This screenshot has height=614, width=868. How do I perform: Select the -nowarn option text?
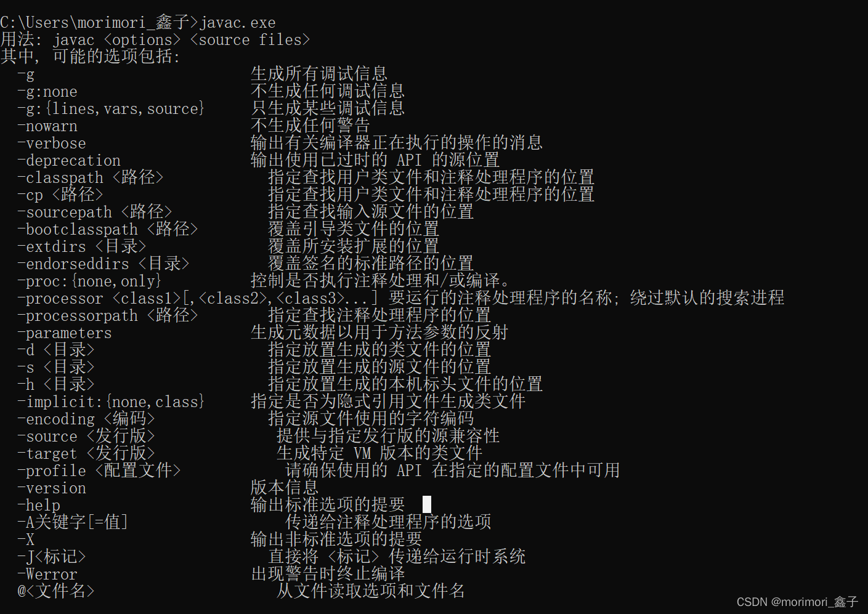[47, 126]
